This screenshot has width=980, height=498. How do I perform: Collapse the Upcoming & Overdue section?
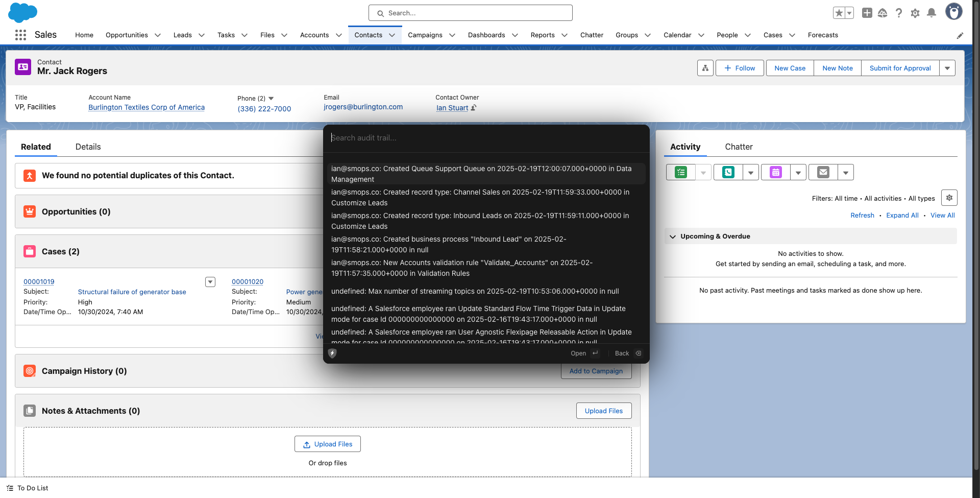coord(673,236)
